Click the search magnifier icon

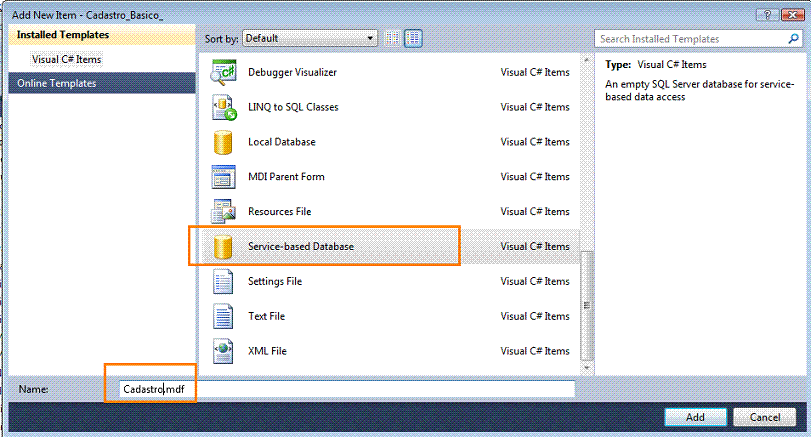click(x=793, y=39)
